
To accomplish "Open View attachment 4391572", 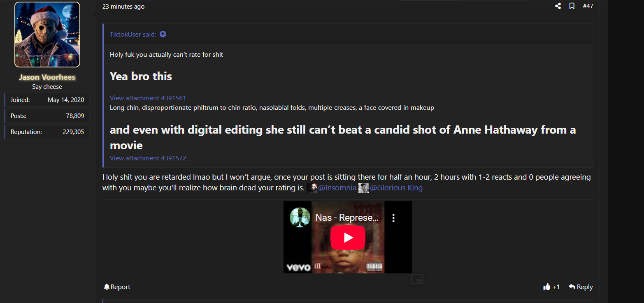I will (x=148, y=158).
